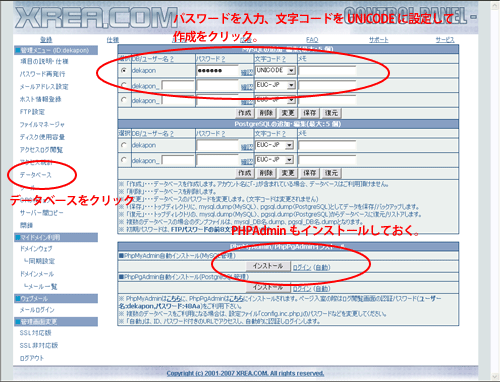
Task: Open the サポート link in top navigation
Action: (379, 40)
